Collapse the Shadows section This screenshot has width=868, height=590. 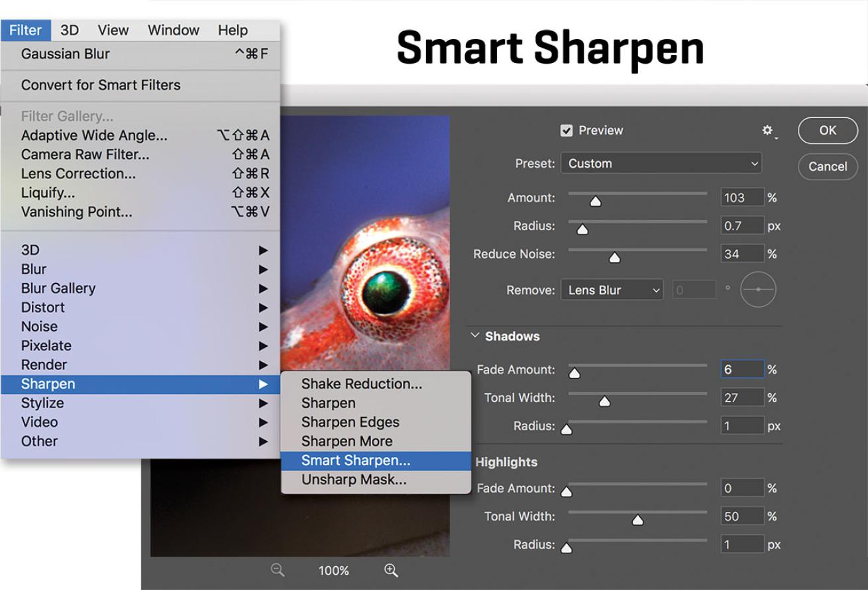(474, 336)
